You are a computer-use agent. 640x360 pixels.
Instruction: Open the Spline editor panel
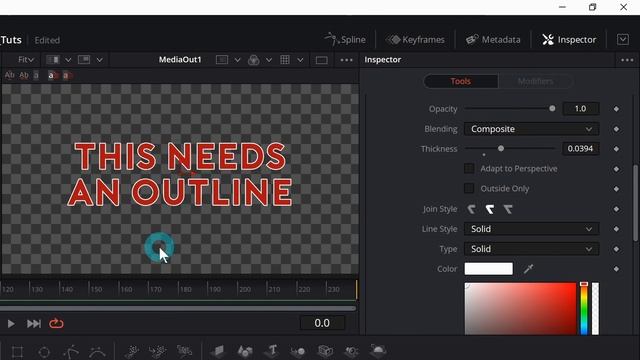click(x=345, y=40)
